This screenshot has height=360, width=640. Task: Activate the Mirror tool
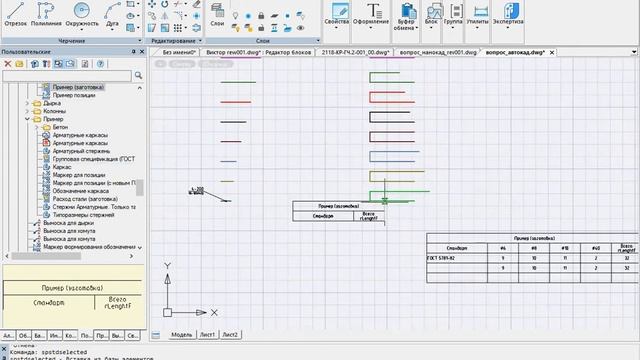[x=164, y=16]
